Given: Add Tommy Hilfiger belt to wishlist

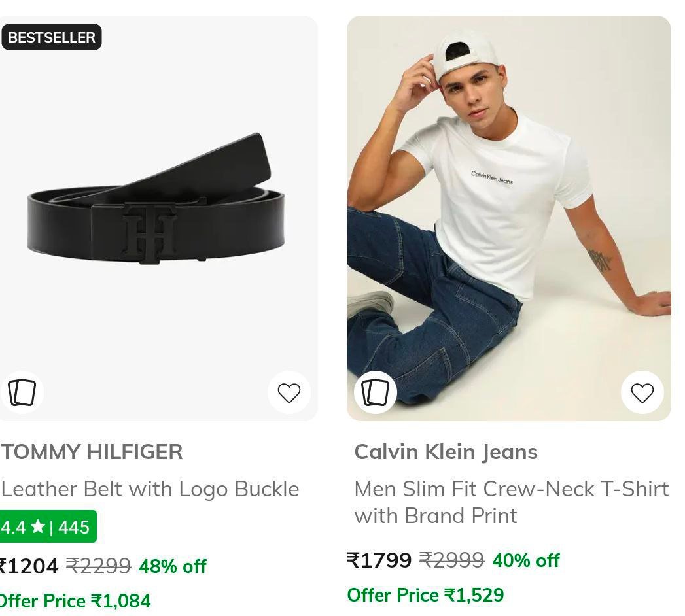Looking at the screenshot, I should click(289, 392).
